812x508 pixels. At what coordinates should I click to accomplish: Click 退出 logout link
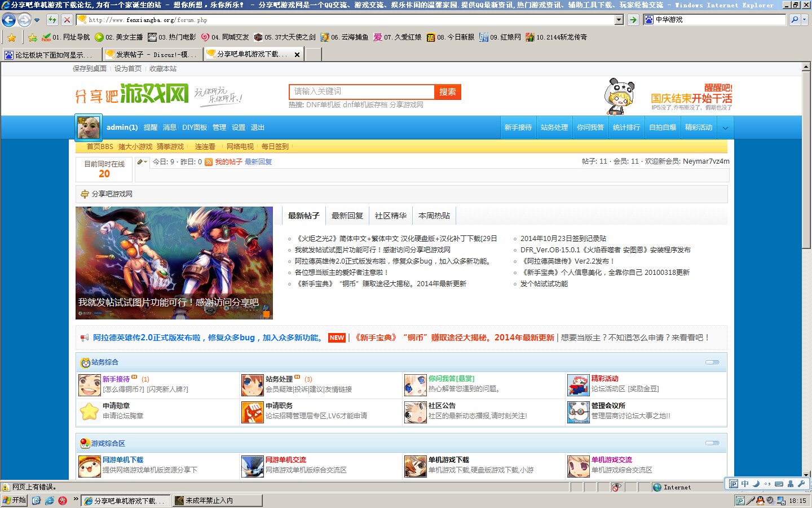[258, 128]
